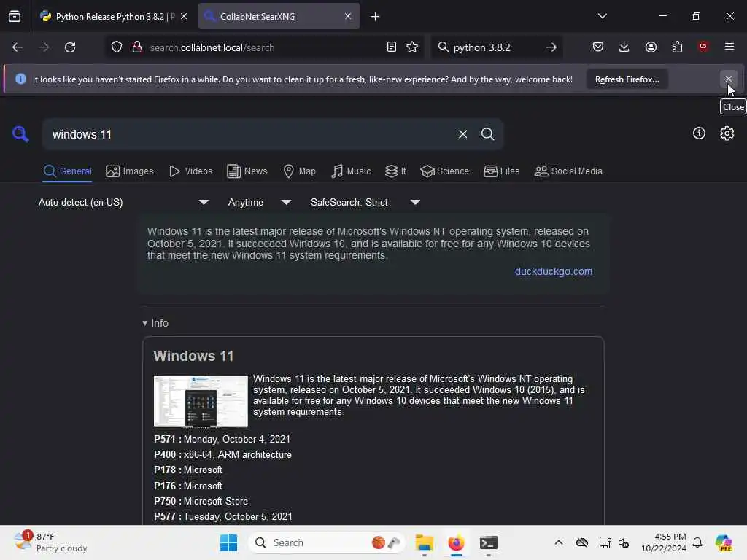The width and height of the screenshot is (747, 560).
Task: Close the CollabNet SearXNG tab
Action: coord(348,16)
